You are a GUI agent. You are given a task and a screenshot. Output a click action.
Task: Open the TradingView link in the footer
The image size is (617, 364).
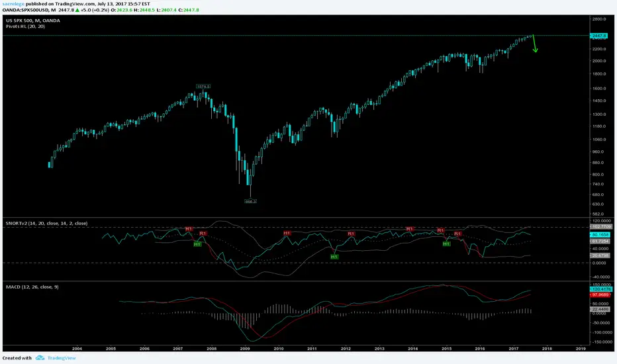pyautogui.click(x=62, y=357)
